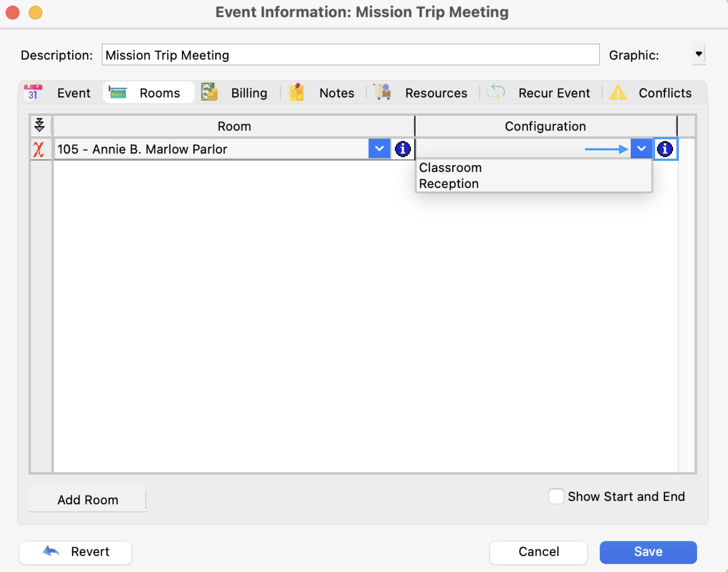Click the configuration info icon

[665, 149]
